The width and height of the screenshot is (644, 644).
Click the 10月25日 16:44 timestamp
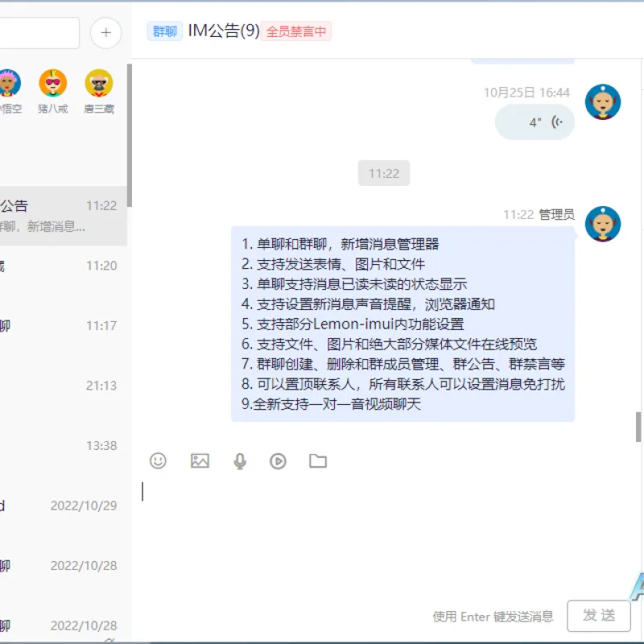526,93
